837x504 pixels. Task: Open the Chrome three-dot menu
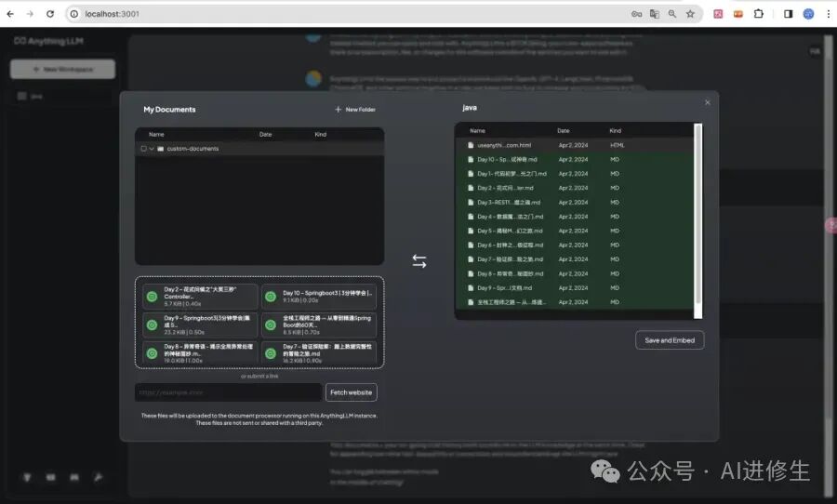pos(828,14)
